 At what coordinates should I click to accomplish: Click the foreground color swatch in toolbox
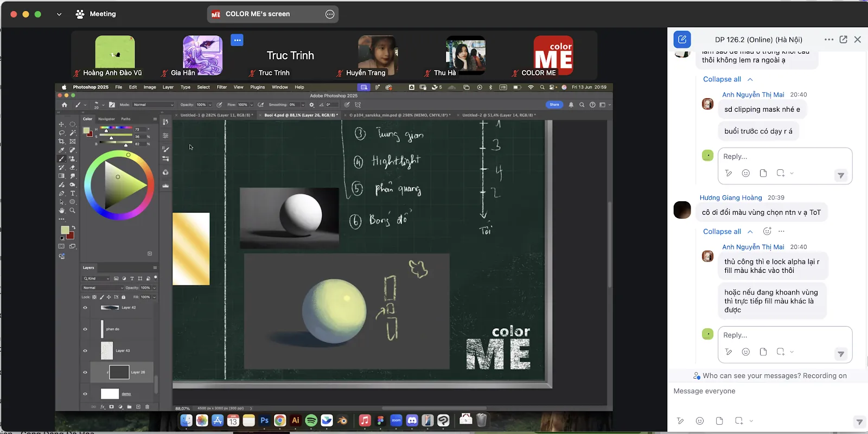tap(65, 230)
